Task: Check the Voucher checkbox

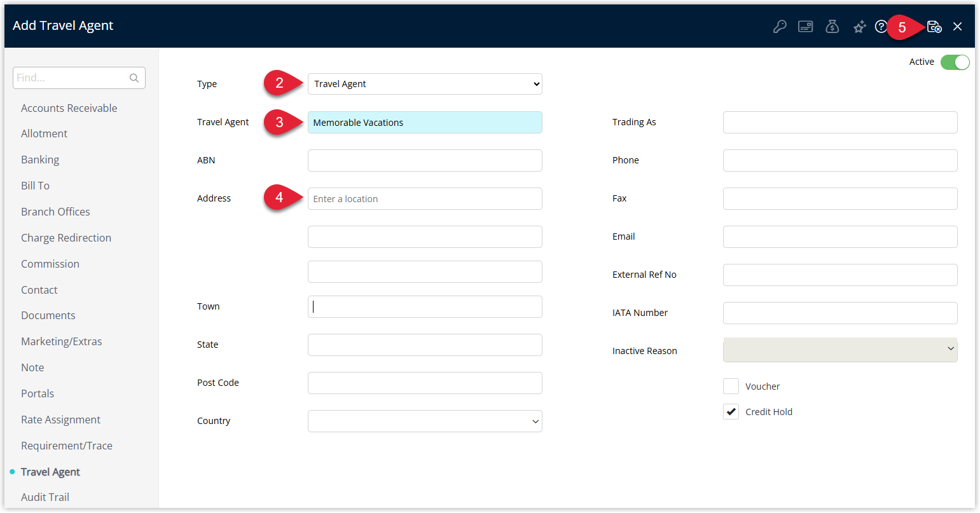Action: click(731, 386)
